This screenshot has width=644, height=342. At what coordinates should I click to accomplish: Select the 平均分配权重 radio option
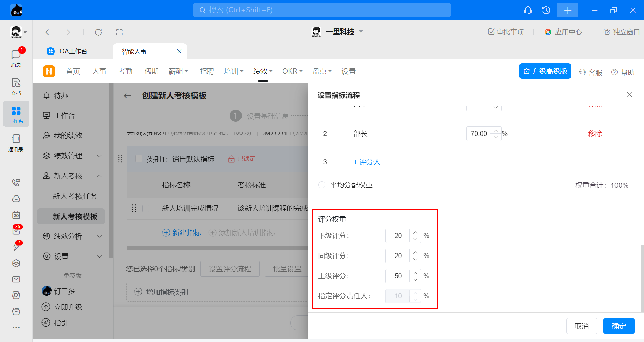[322, 185]
